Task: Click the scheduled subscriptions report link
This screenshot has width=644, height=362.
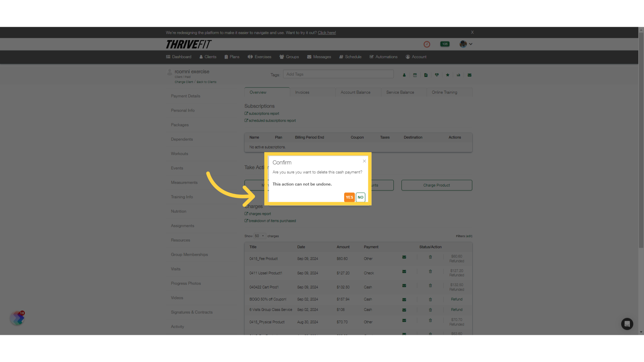Action: point(272,120)
